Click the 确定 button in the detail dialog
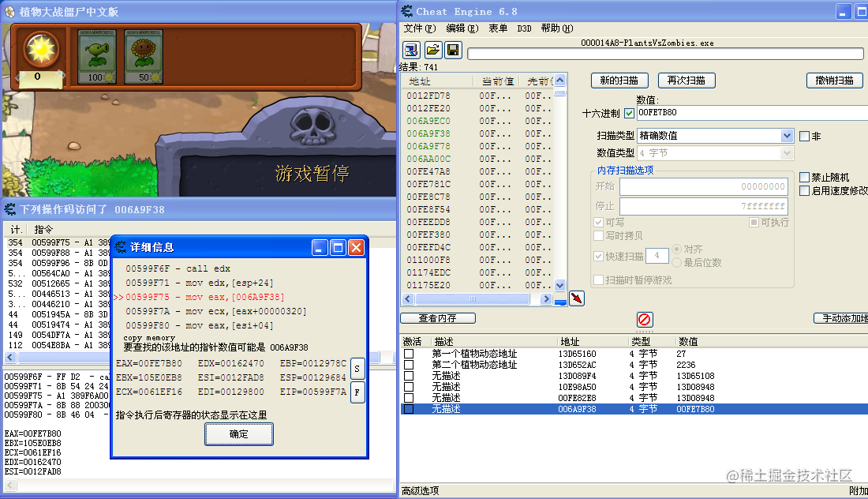The height and width of the screenshot is (499, 868). coord(239,434)
